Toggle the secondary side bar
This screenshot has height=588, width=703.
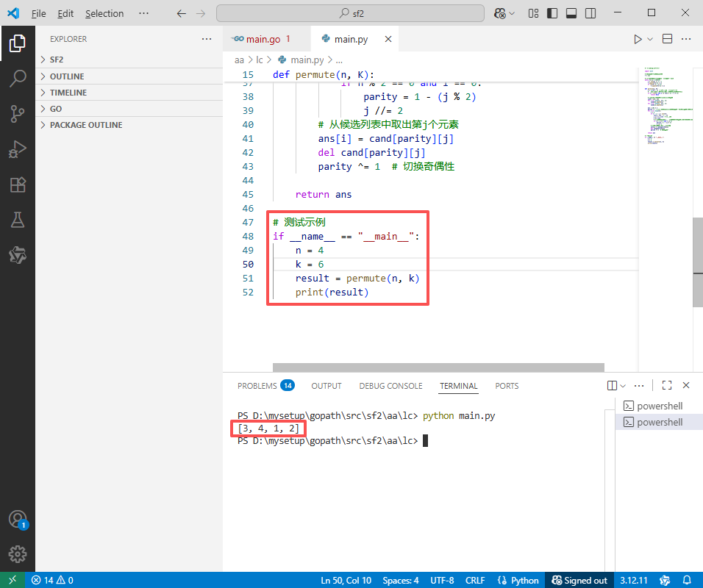coord(590,13)
